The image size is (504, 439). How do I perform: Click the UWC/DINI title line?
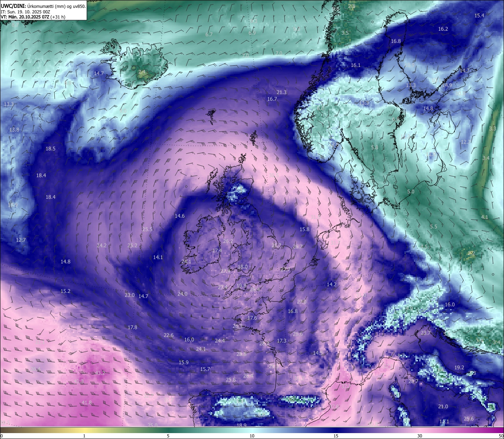pyautogui.click(x=43, y=6)
